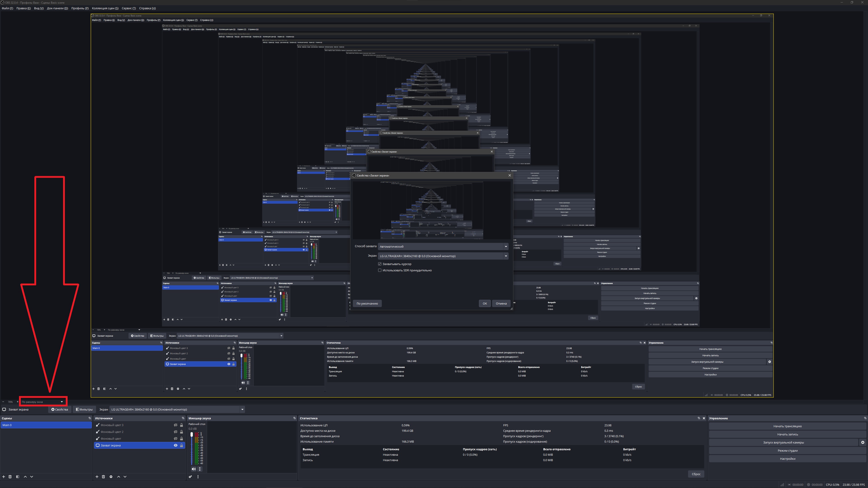
Task: Open the Док-панели menu
Action: point(57,8)
